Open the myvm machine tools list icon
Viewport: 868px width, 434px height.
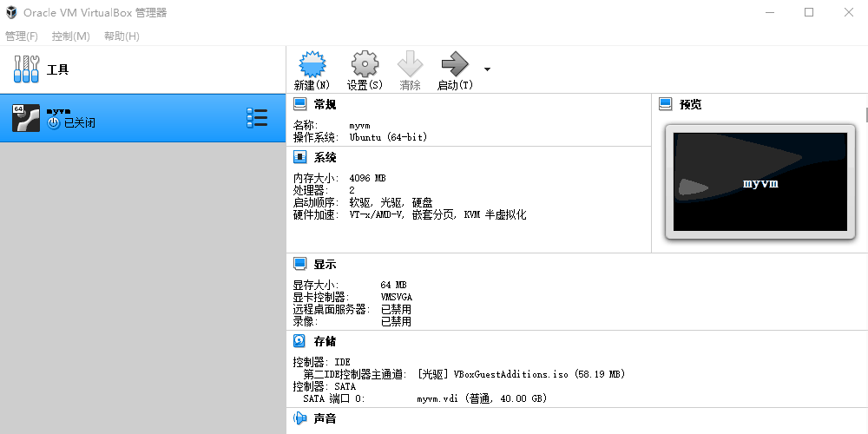[x=257, y=118]
